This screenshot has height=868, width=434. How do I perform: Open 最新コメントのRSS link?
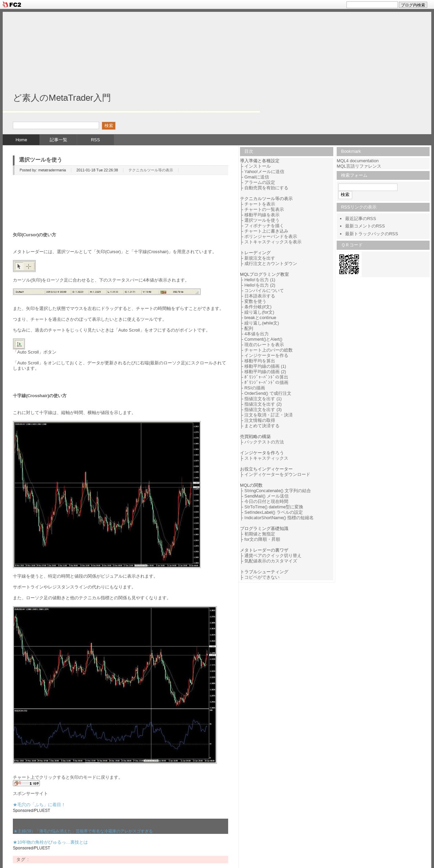click(365, 226)
